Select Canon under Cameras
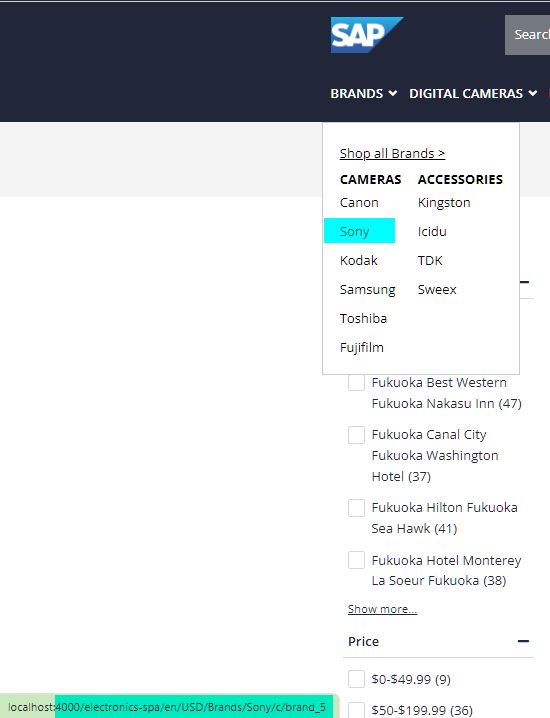The image size is (550, 718). tap(359, 202)
